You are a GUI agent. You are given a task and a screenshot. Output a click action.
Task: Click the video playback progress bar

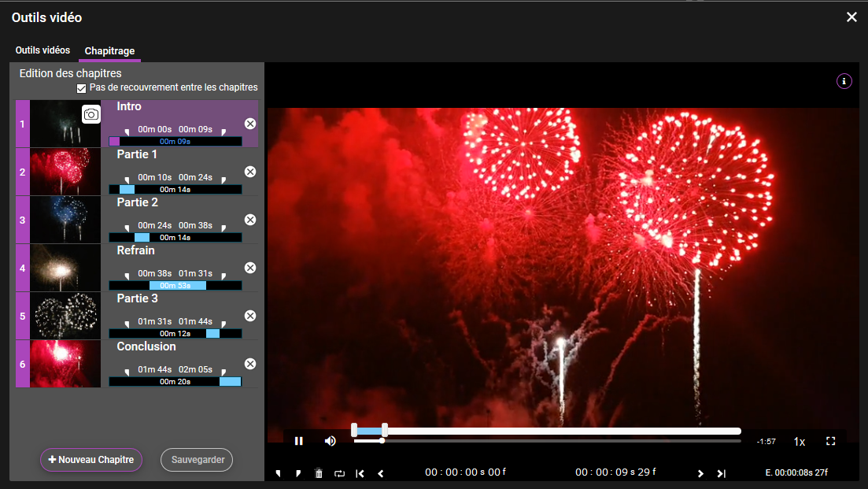coord(551,441)
